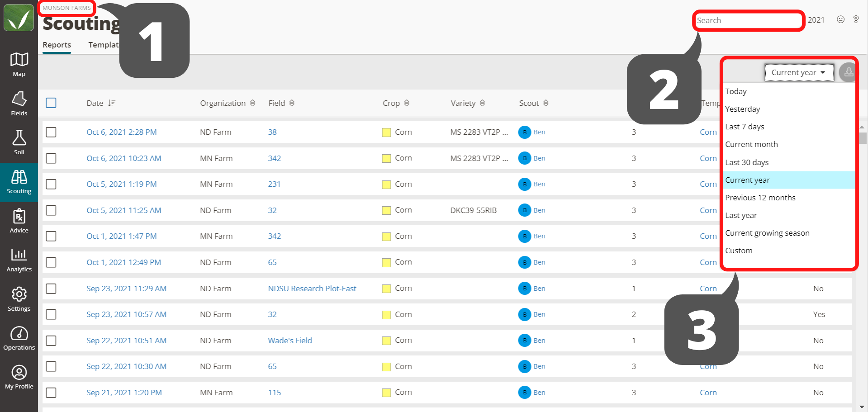This screenshot has height=412, width=868.
Task: Check the Oct 6, 2021 2:28 PM row
Action: (x=51, y=132)
